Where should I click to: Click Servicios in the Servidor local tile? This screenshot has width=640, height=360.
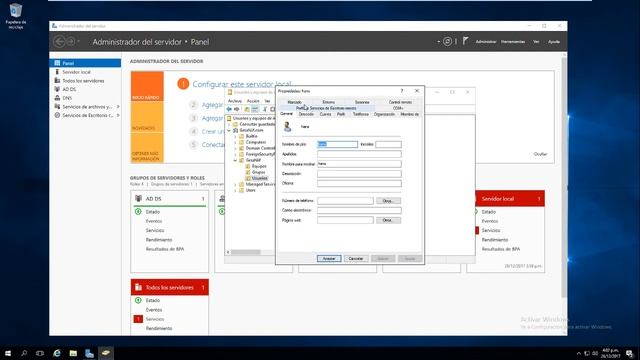491,230
